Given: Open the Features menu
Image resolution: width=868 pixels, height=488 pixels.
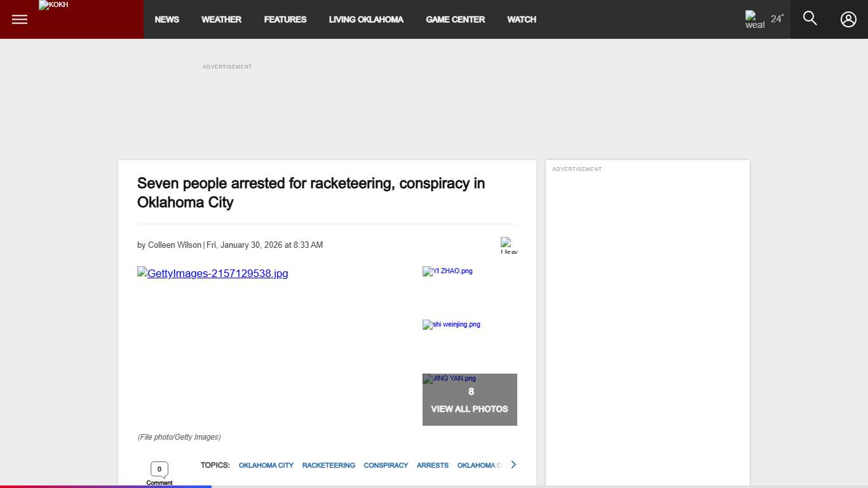Looking at the screenshot, I should pos(285,20).
